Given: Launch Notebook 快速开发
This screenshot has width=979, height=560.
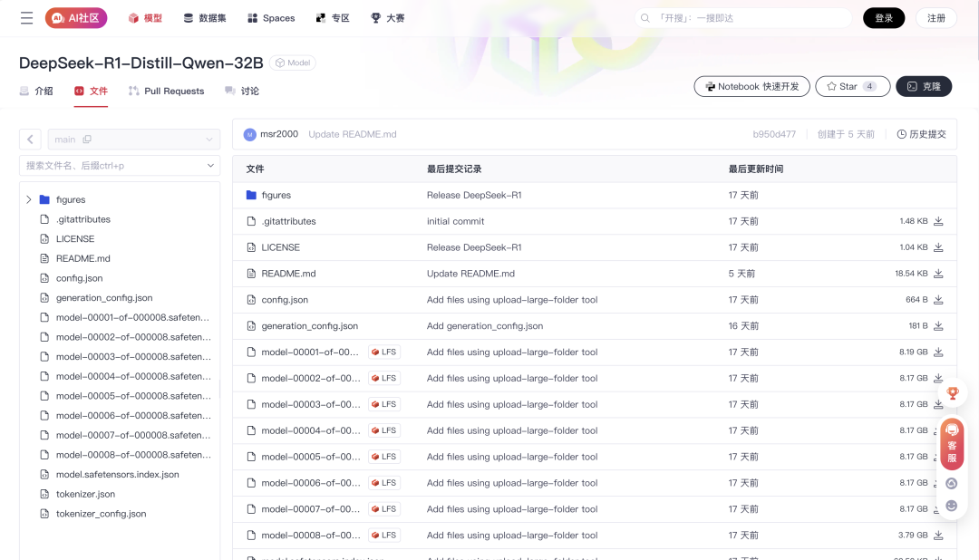Looking at the screenshot, I should click(x=751, y=86).
